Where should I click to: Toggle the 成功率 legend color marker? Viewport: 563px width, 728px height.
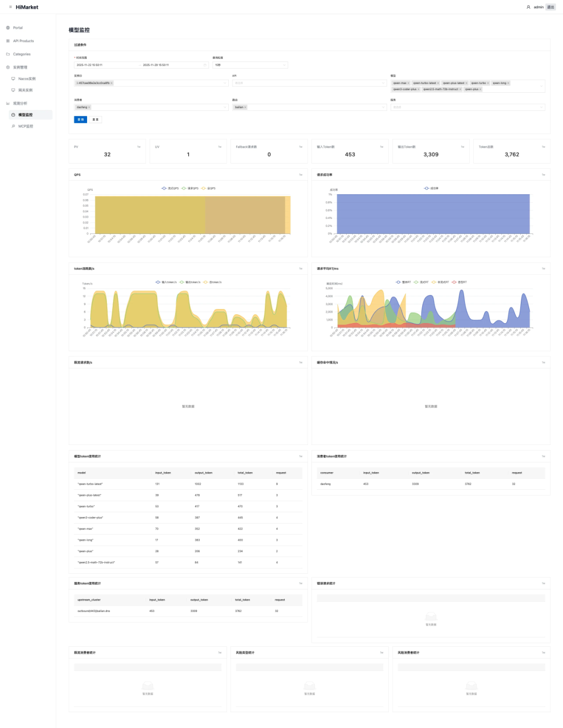pos(426,188)
